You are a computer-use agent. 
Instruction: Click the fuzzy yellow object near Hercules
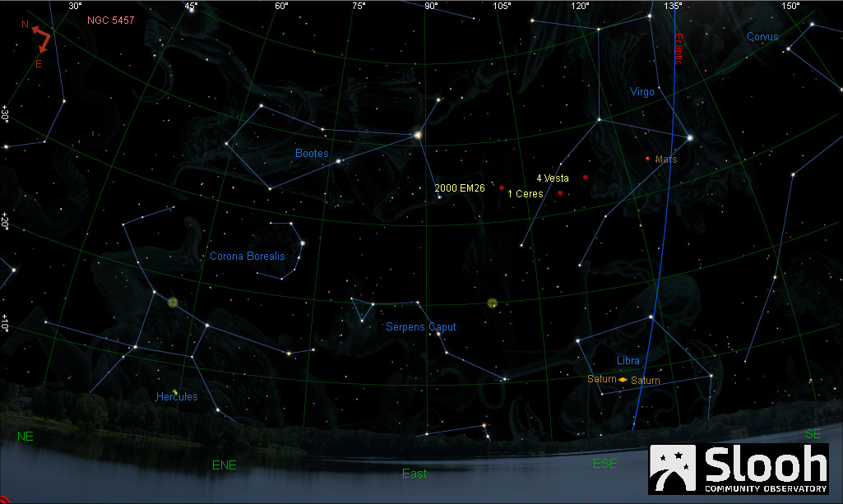click(173, 302)
